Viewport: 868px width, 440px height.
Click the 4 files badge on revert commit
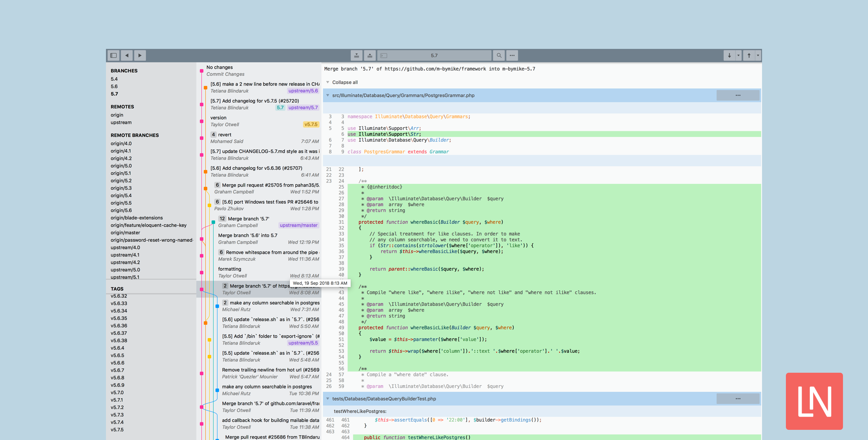coord(213,135)
